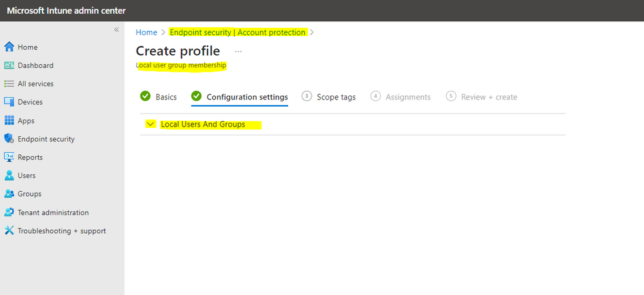Open Tenant administration in the sidebar
Image resolution: width=644 pixels, height=295 pixels.
click(x=53, y=213)
